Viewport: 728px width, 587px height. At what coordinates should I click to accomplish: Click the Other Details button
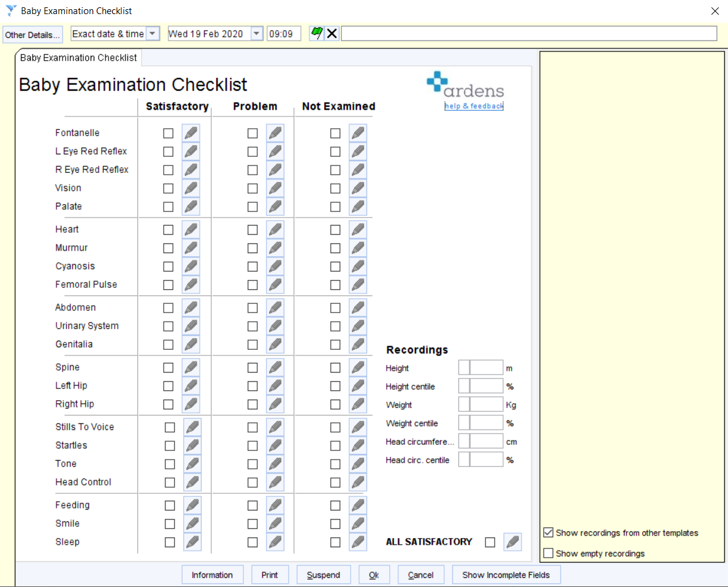pyautogui.click(x=32, y=34)
